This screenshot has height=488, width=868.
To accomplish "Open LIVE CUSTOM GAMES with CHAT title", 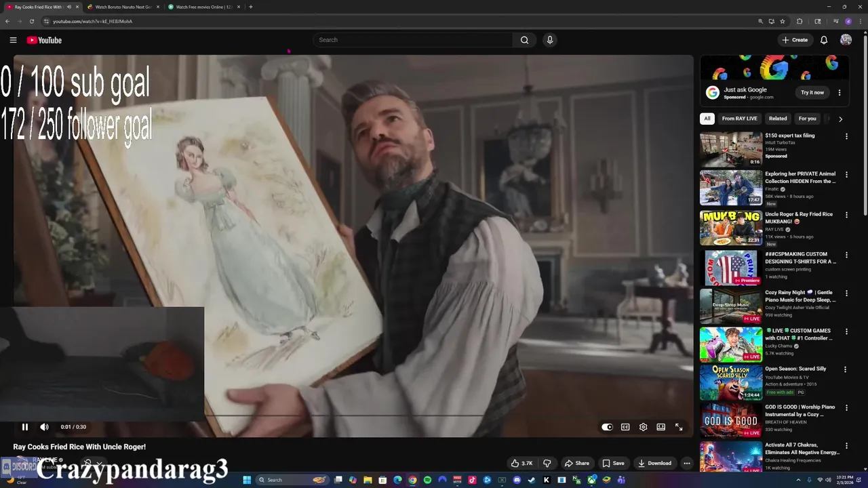I will [799, 334].
